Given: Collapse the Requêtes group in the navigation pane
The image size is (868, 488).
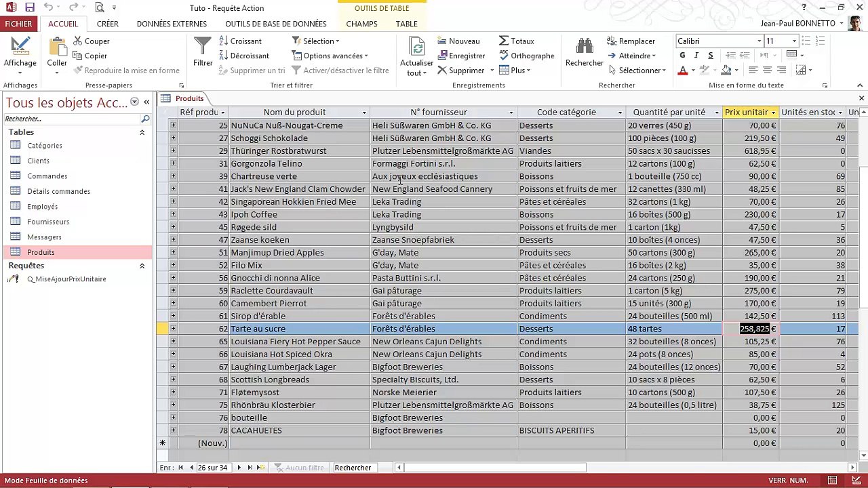Looking at the screenshot, I should [x=142, y=266].
